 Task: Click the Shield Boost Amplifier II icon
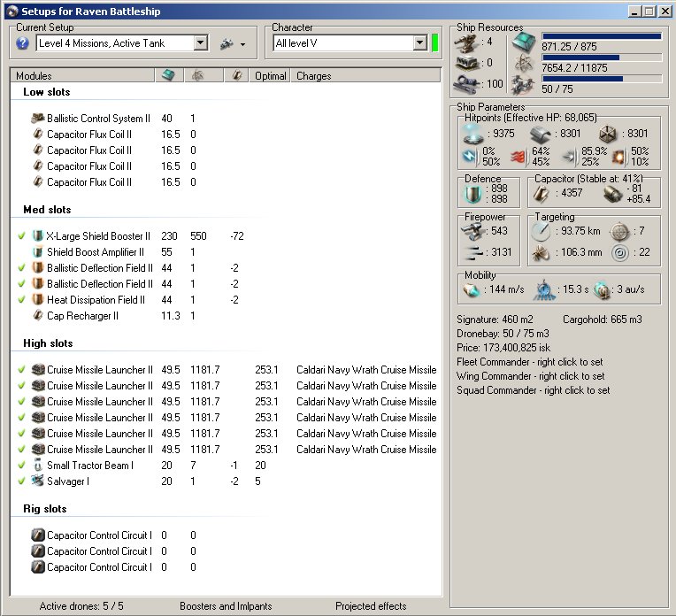[38, 251]
